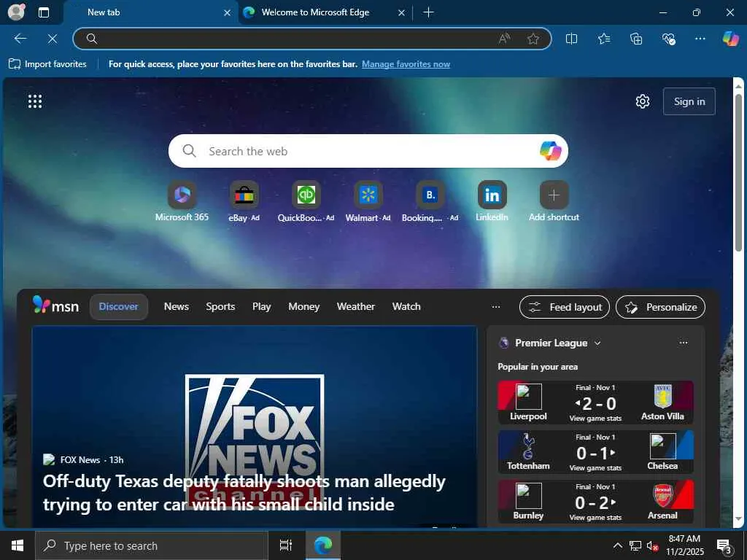The image size is (747, 560).
Task: Add this page to favorites star
Action: coord(533,39)
